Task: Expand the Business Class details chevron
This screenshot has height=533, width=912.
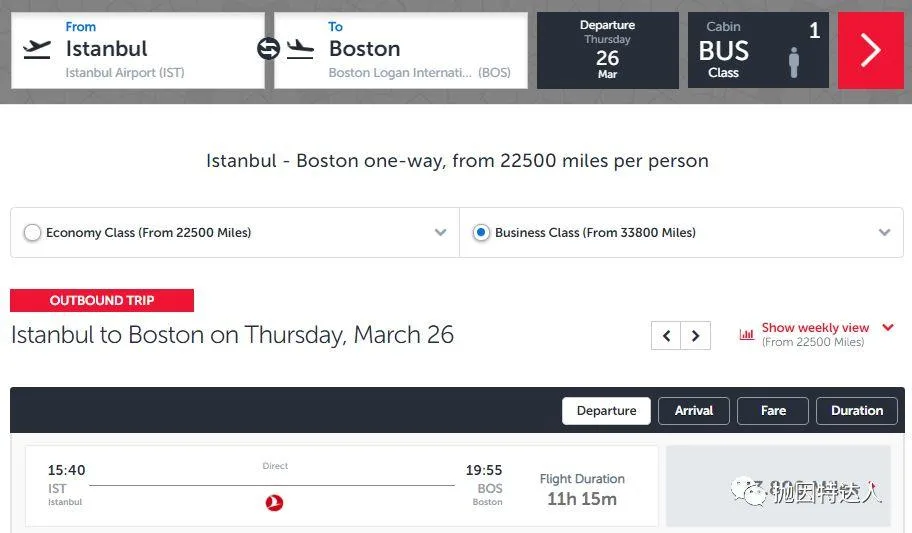Action: 885,233
